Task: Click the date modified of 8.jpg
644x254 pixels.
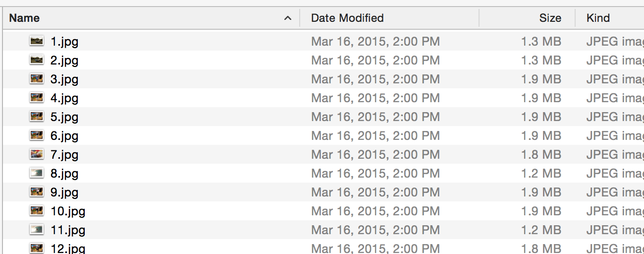Action: click(376, 174)
